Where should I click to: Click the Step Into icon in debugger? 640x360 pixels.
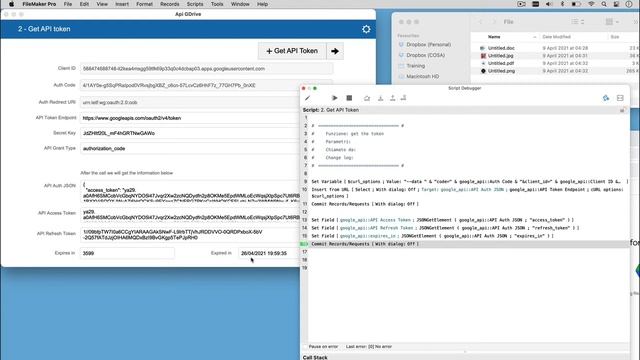point(380,98)
